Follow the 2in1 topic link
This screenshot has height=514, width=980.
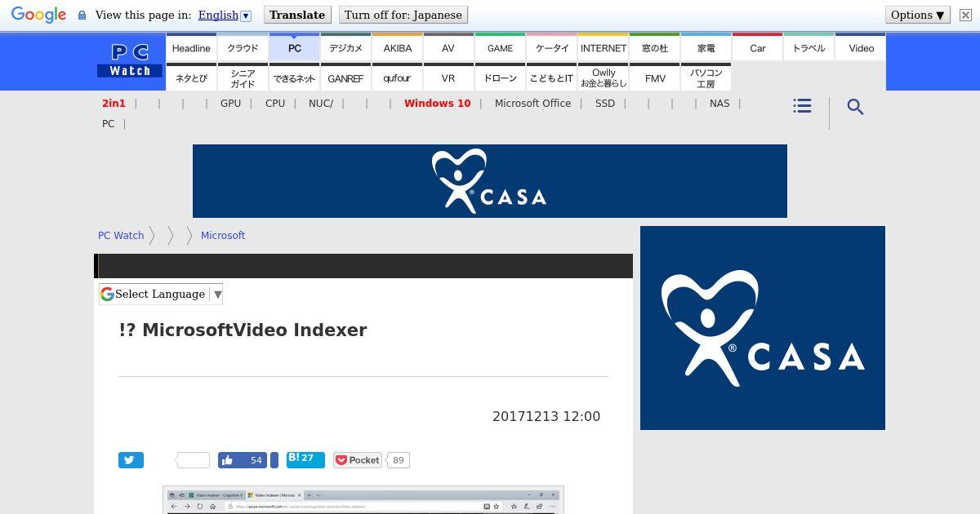point(114,103)
